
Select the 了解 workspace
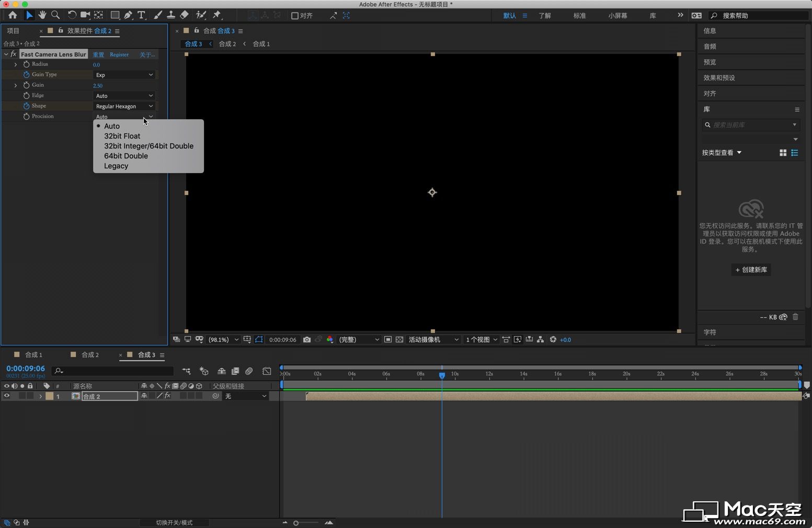545,16
